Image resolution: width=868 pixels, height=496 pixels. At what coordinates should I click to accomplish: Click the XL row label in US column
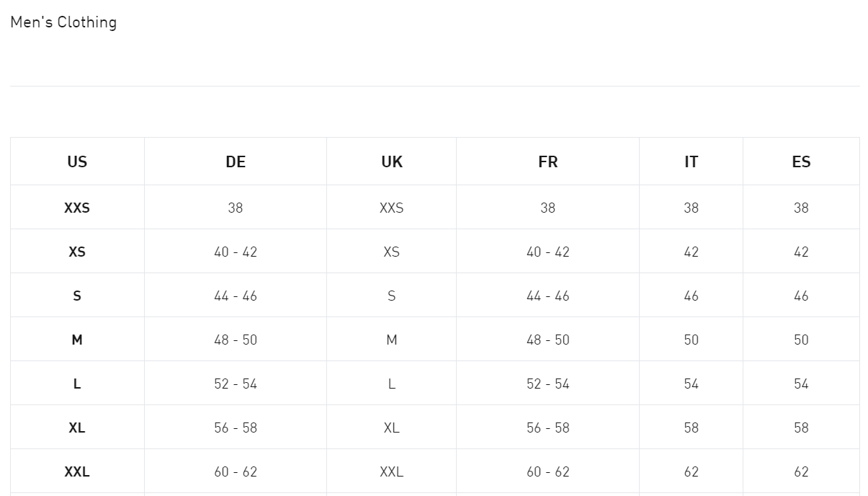(77, 428)
